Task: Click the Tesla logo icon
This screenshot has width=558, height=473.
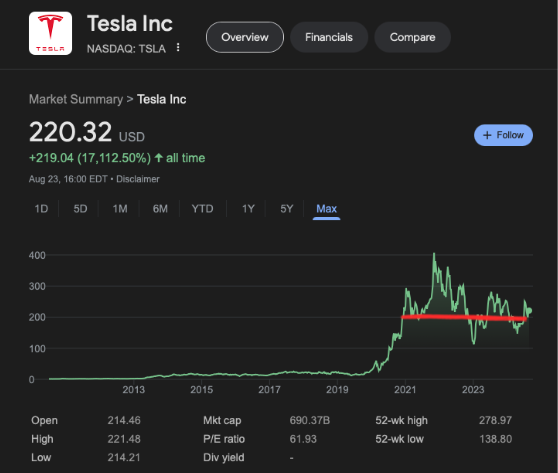Action: pyautogui.click(x=50, y=33)
